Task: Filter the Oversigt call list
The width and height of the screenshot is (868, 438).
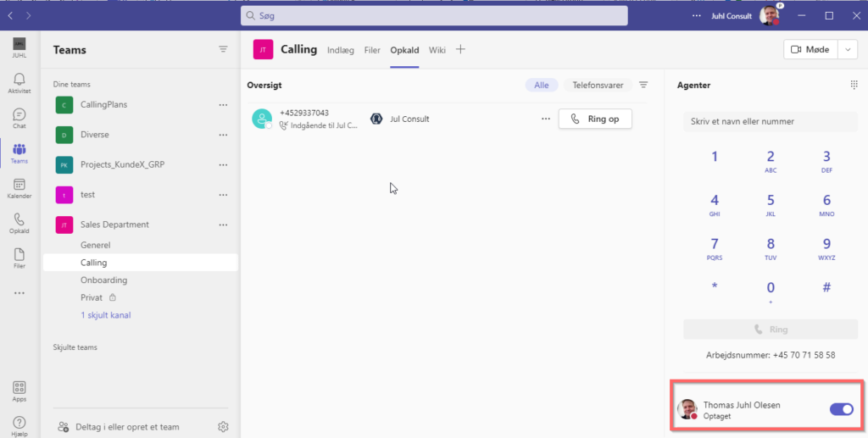Action: [643, 86]
